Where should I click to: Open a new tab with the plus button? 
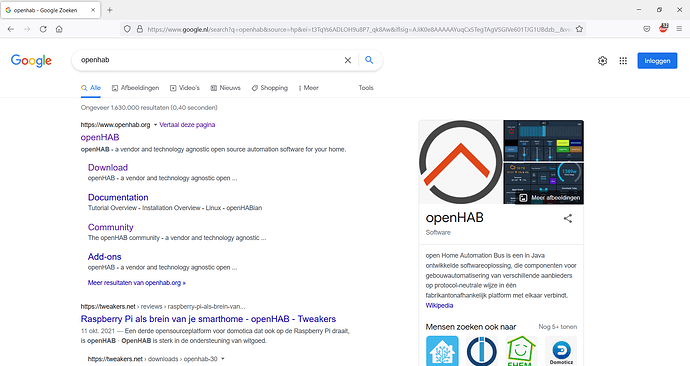(110, 10)
